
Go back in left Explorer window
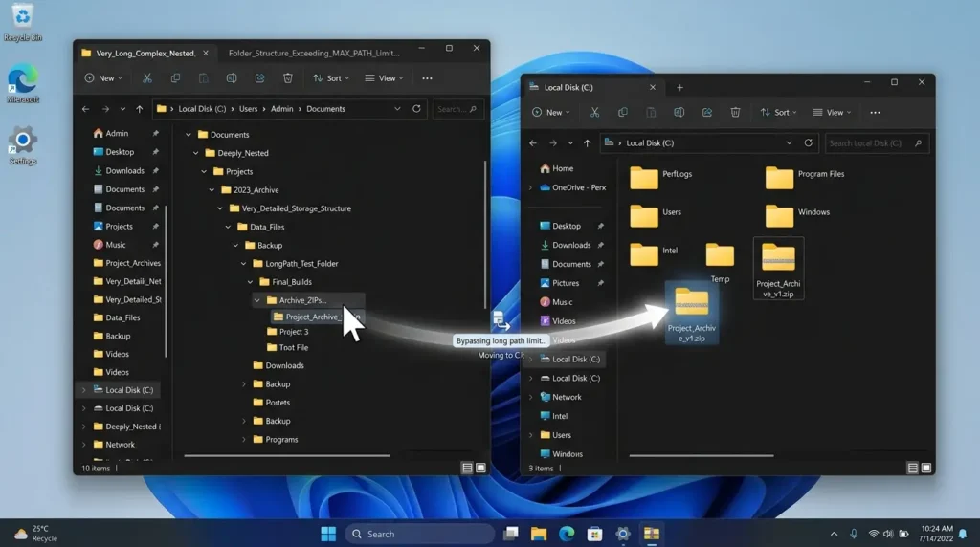pyautogui.click(x=85, y=109)
